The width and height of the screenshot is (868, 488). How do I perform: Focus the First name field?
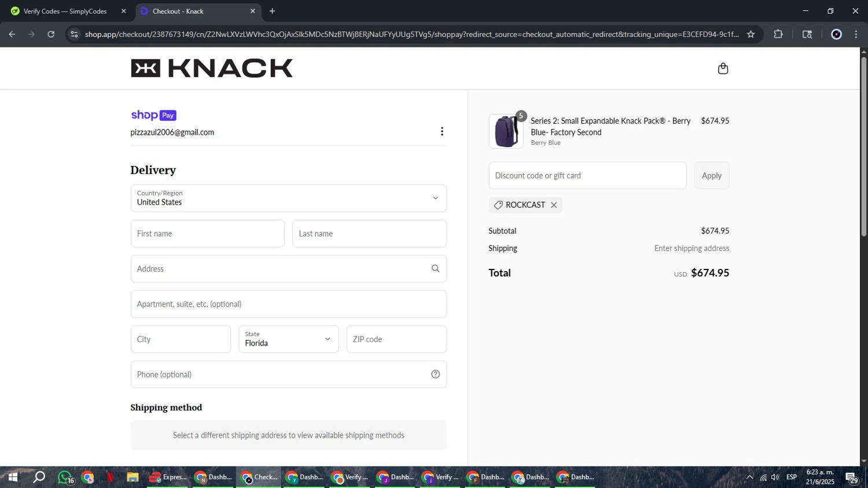pos(208,234)
